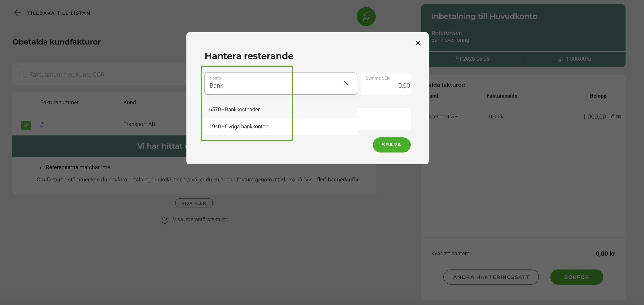Click the 0,00 kr Fakturasaldo value

[497, 117]
